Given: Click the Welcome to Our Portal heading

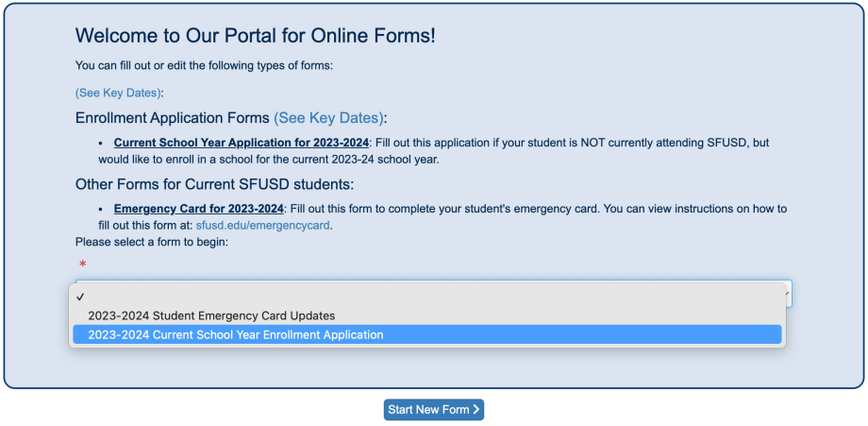Looking at the screenshot, I should tap(255, 36).
